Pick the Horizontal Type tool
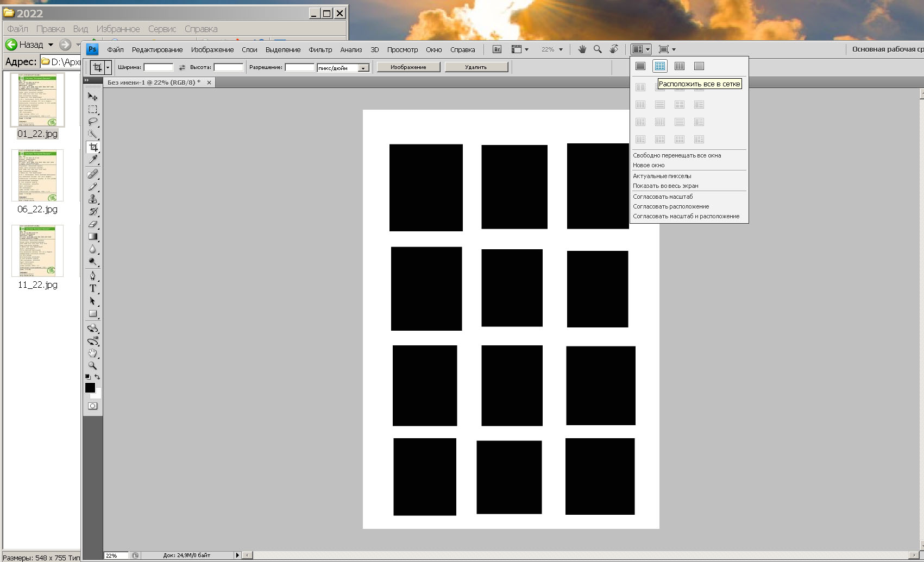 point(93,288)
